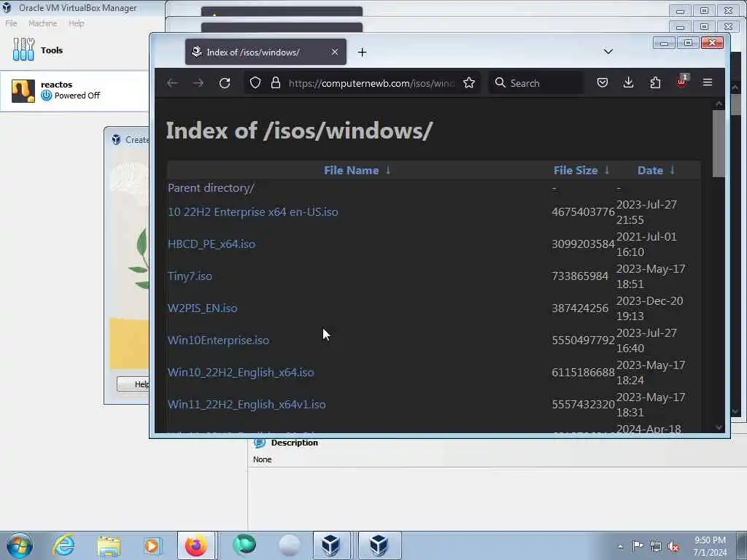Image resolution: width=747 pixels, height=560 pixels.
Task: Sort the listing by Date
Action: point(650,171)
